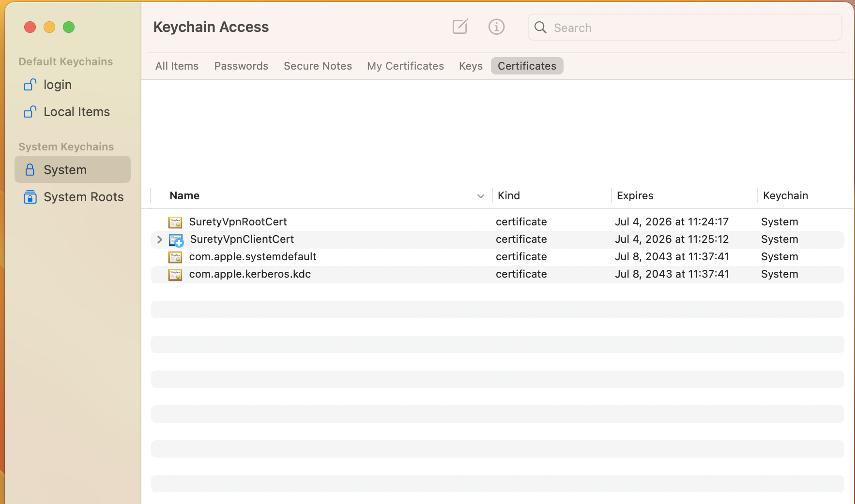Screen dimensions: 855x504
Task: Select the Certificates tab
Action: point(527,66)
